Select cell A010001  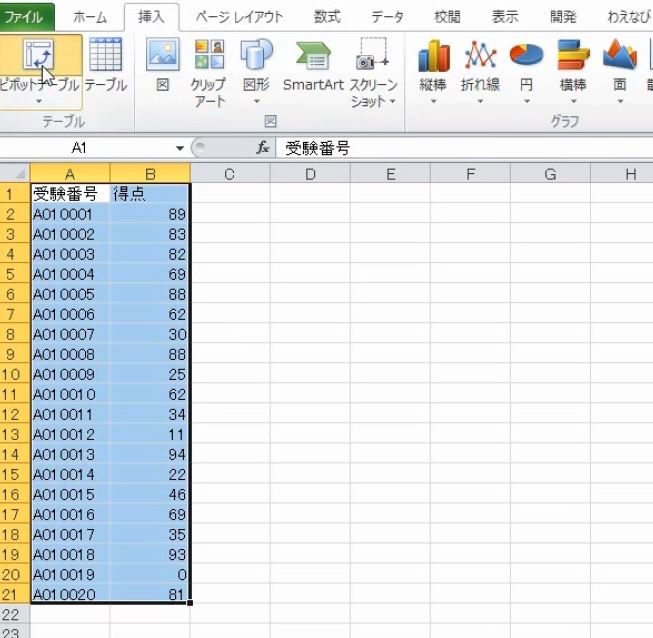(x=70, y=214)
